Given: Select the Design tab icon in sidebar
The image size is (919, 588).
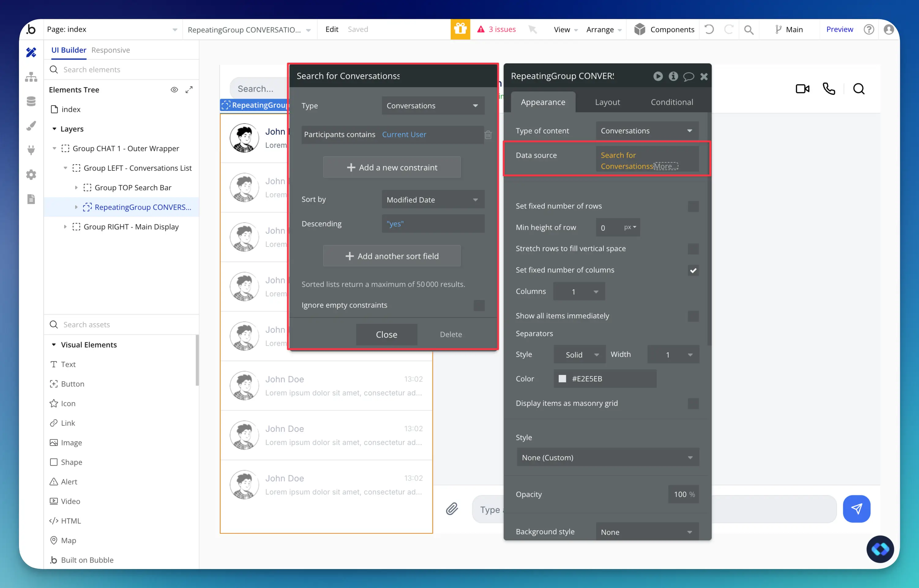Looking at the screenshot, I should coord(31,52).
